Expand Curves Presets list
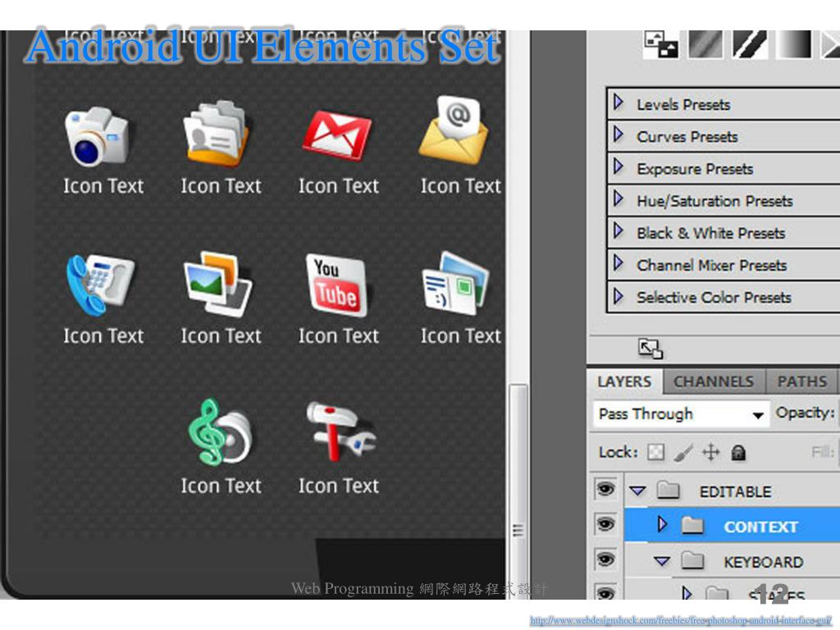The width and height of the screenshot is (840, 630). tap(619, 134)
